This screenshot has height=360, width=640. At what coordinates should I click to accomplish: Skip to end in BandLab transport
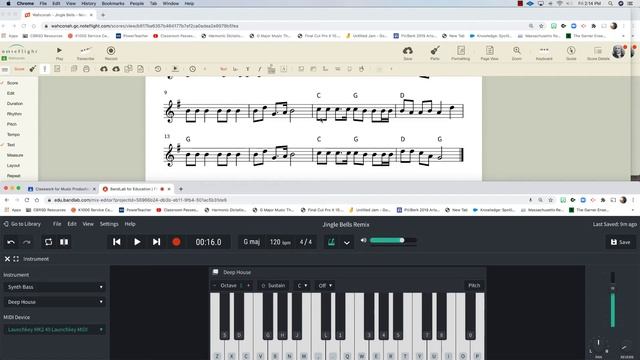[x=156, y=242]
